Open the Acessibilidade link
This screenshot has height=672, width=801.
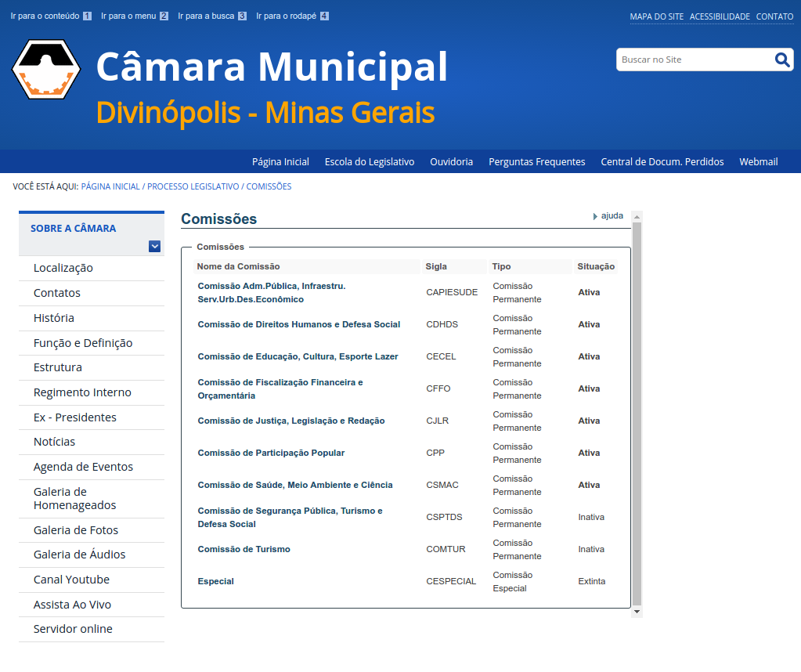pyautogui.click(x=720, y=16)
